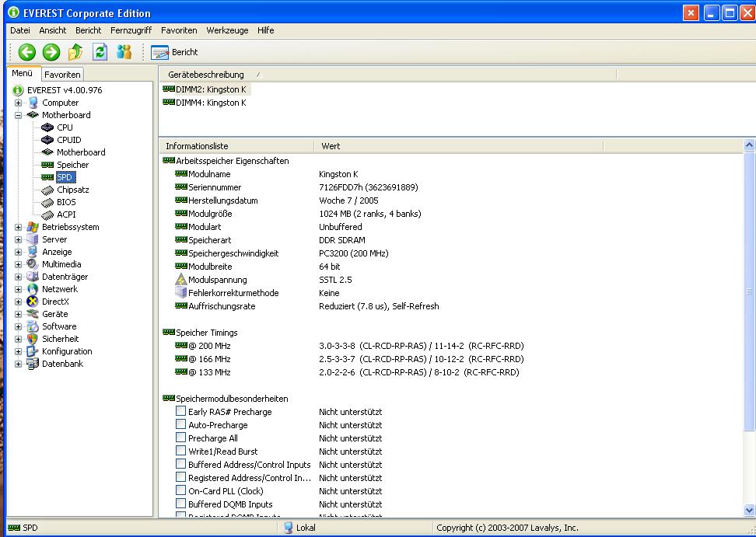Viewport: 756px width, 537px height.
Task: Click the Wert column header
Action: [x=459, y=146]
